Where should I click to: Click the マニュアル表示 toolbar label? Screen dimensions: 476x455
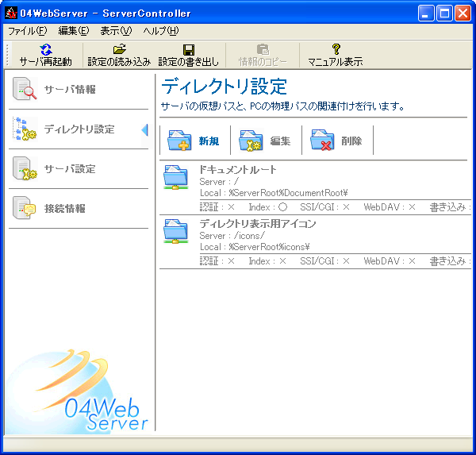pos(336,62)
